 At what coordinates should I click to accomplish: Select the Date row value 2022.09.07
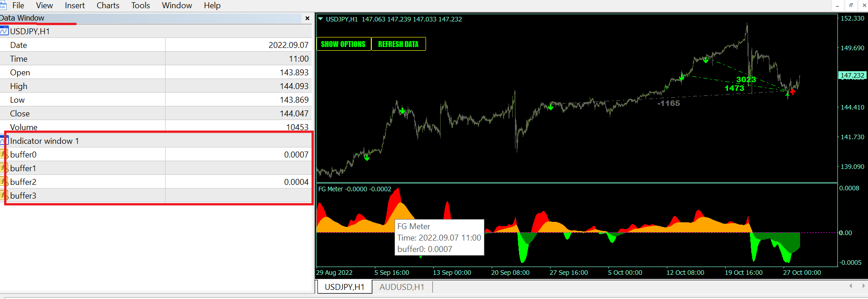point(288,45)
